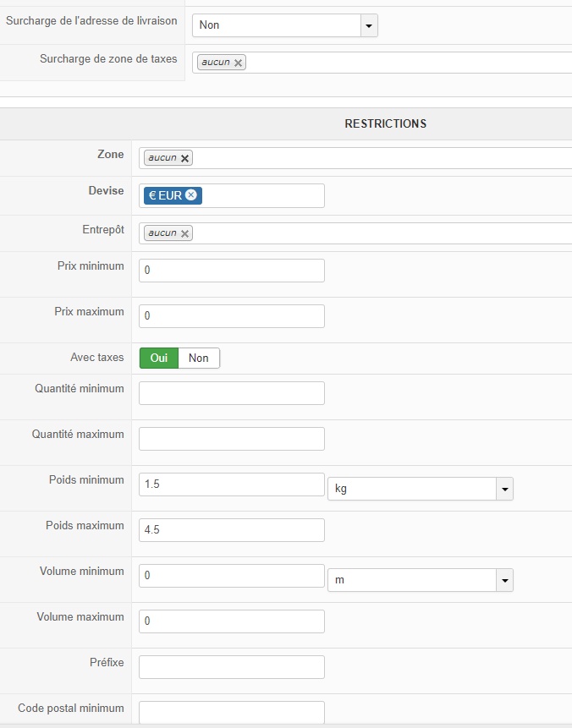Click the Prix maximum input field
The width and height of the screenshot is (572, 728).
(231, 316)
